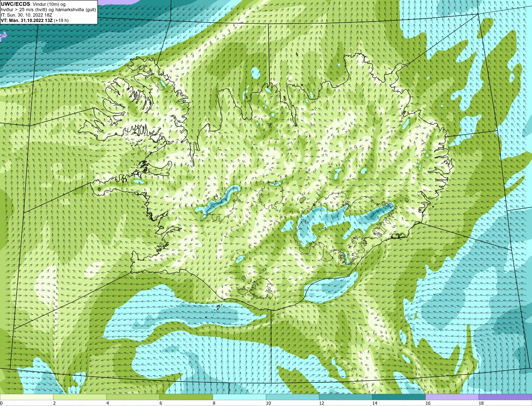Click the legend tick label 8

[x=214, y=403]
